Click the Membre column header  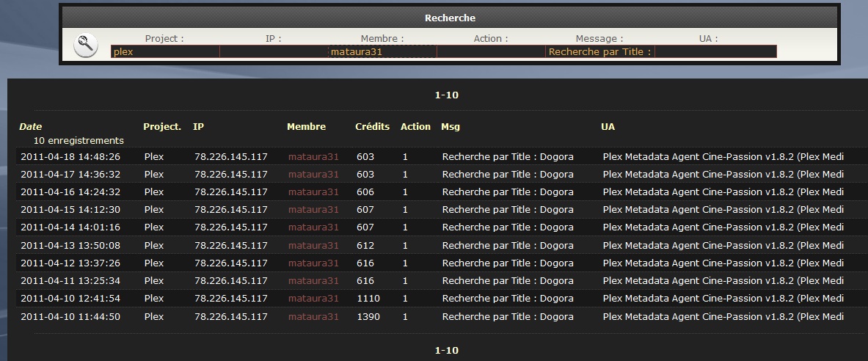coord(306,127)
